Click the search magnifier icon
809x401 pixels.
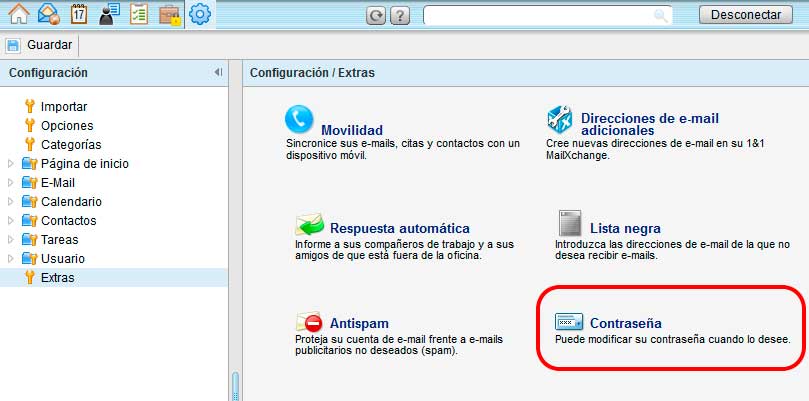[660, 15]
